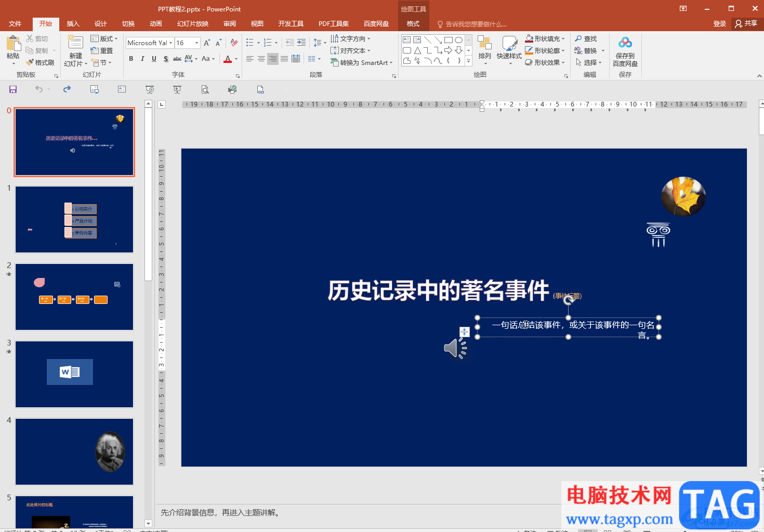Decrease font size with small A icon
764x532 pixels.
coord(218,43)
